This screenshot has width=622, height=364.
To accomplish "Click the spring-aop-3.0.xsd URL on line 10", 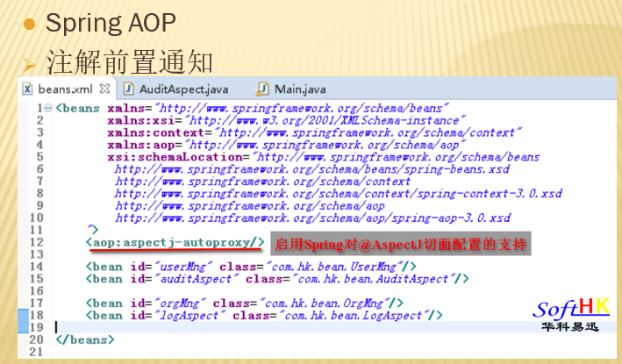I will [312, 218].
